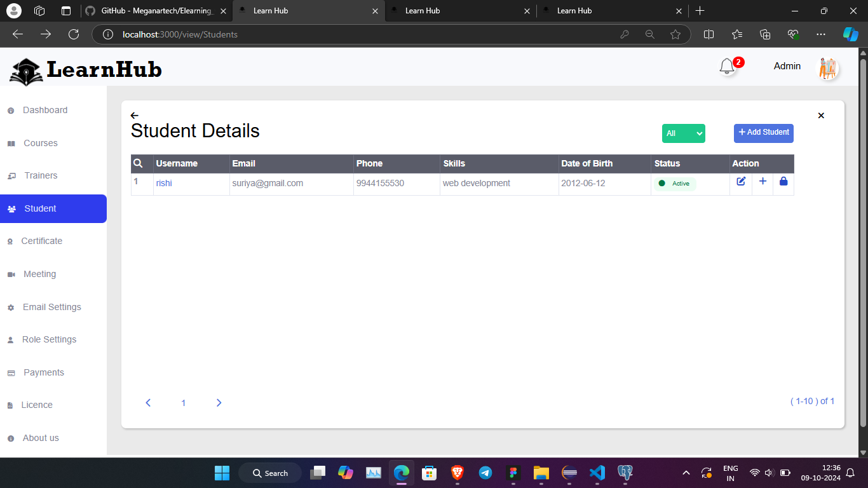Open Courses in the sidebar
Image resolution: width=868 pixels, height=488 pixels.
click(x=40, y=144)
